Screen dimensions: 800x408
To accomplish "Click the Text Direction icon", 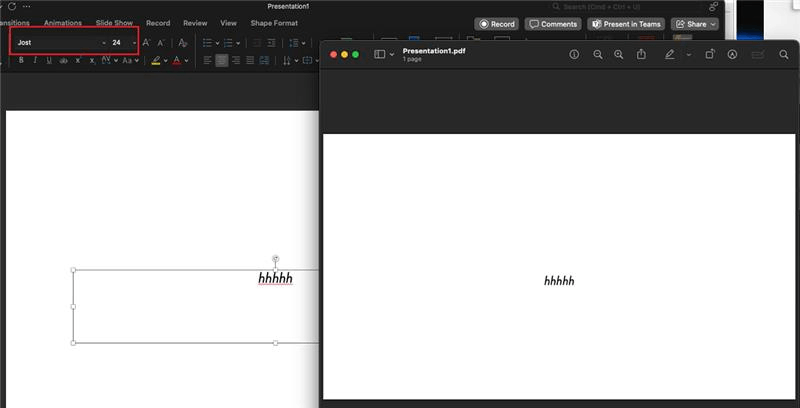I will (286, 61).
